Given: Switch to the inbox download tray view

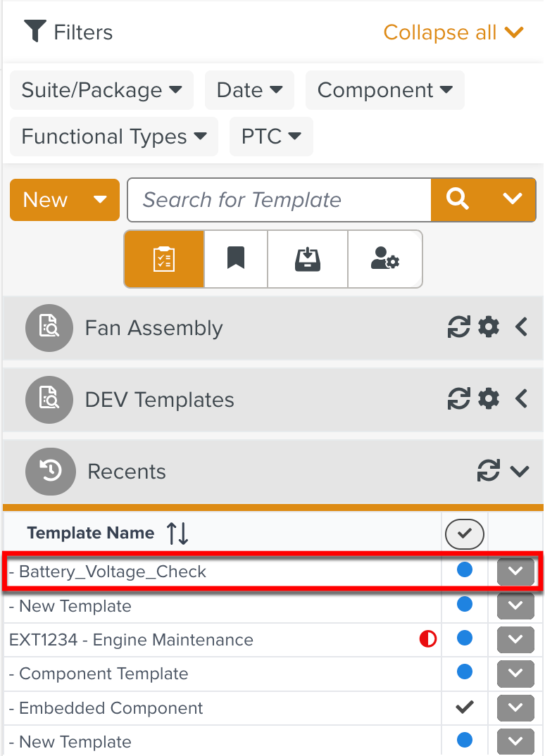Looking at the screenshot, I should [308, 259].
